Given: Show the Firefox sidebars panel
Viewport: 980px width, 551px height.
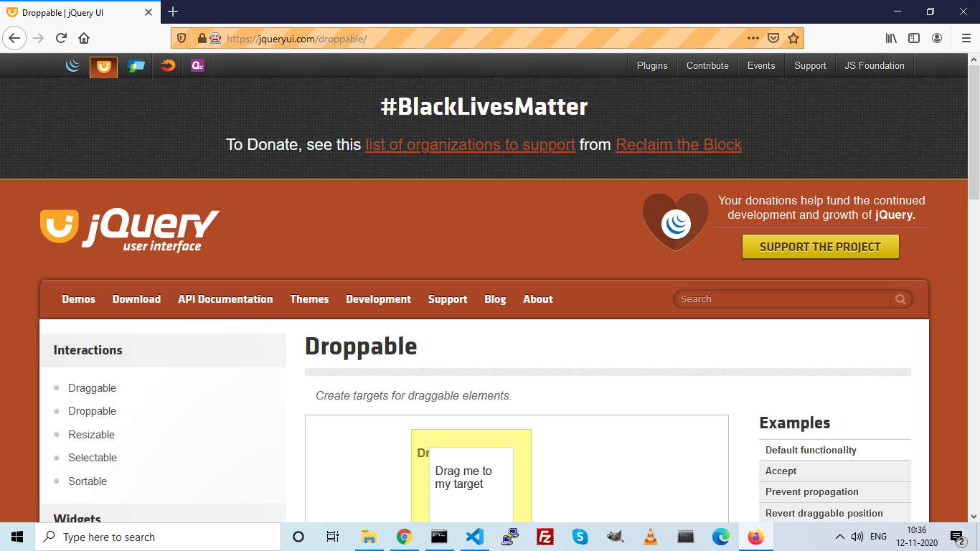Looking at the screenshot, I should (914, 38).
